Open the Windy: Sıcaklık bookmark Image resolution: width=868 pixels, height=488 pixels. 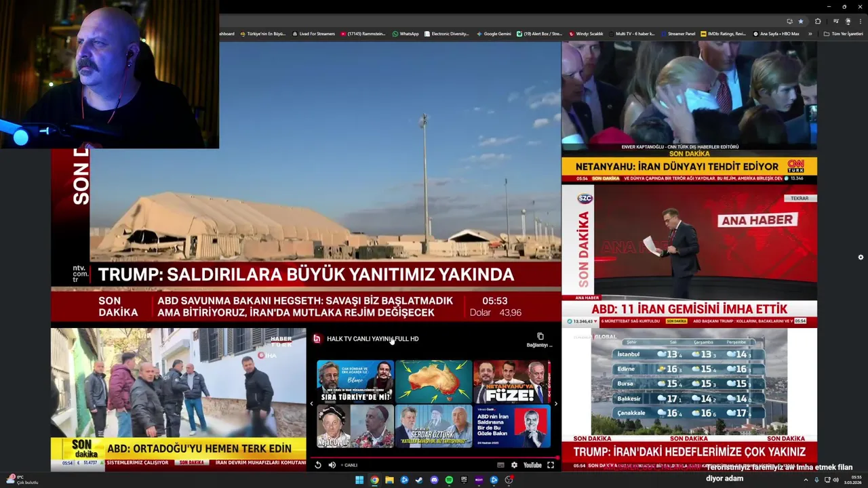coord(586,33)
